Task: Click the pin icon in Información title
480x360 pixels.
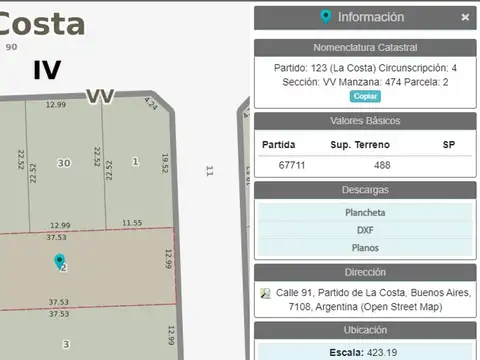Action: point(326,17)
